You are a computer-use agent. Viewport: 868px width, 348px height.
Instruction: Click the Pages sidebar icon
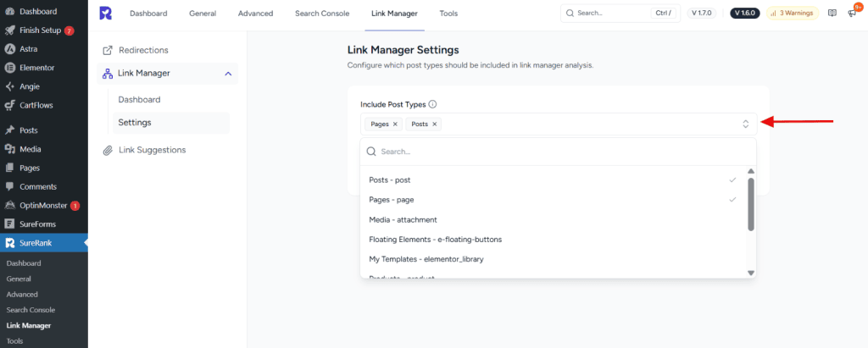click(x=9, y=168)
